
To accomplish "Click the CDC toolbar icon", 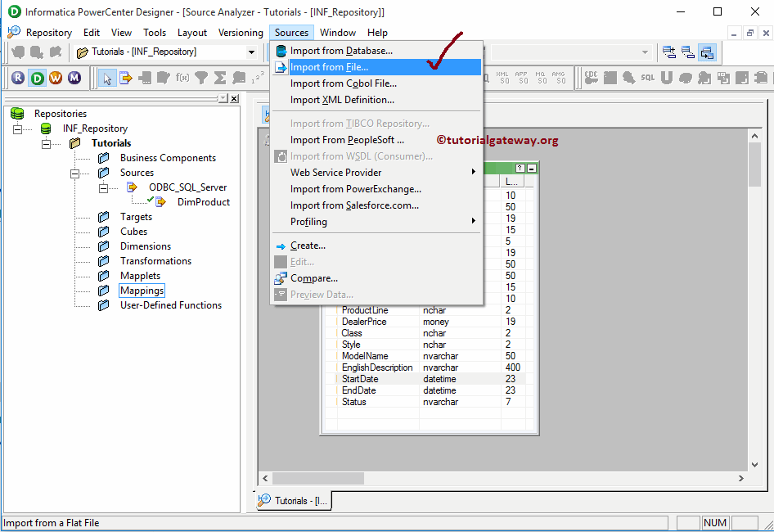I will 592,78.
